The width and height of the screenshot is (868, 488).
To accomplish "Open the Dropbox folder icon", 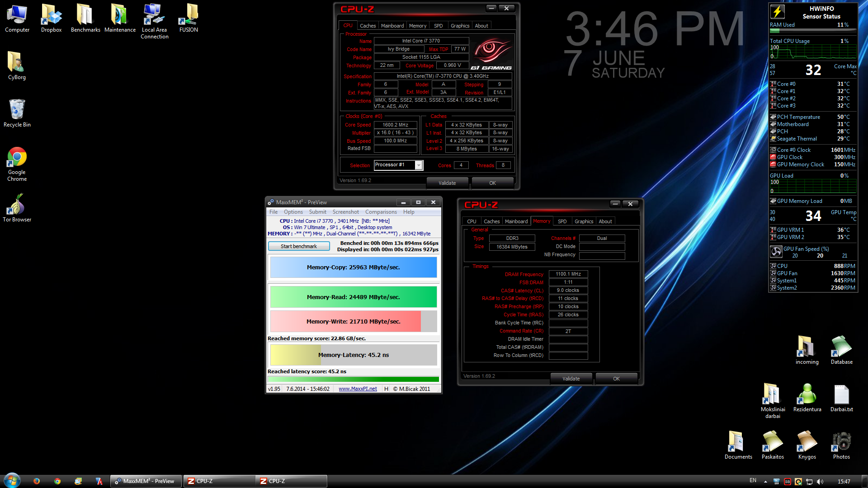I will pyautogui.click(x=52, y=18).
